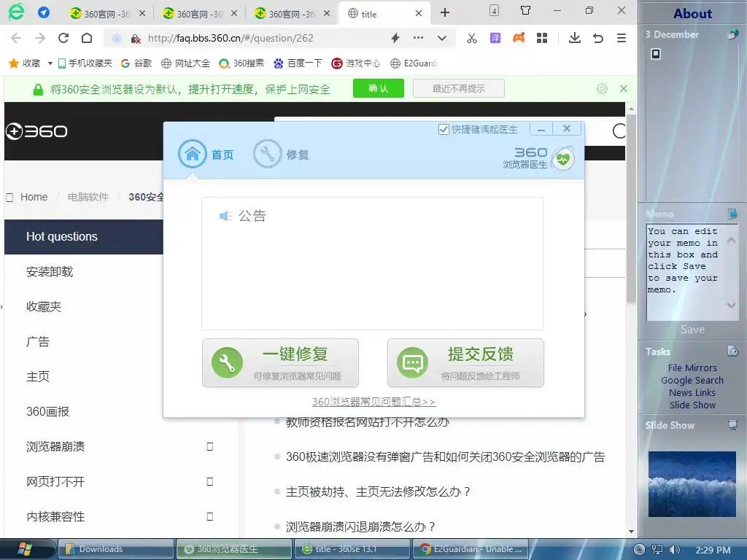Open the 360浏览器常见问题汇总 link

[x=373, y=402]
